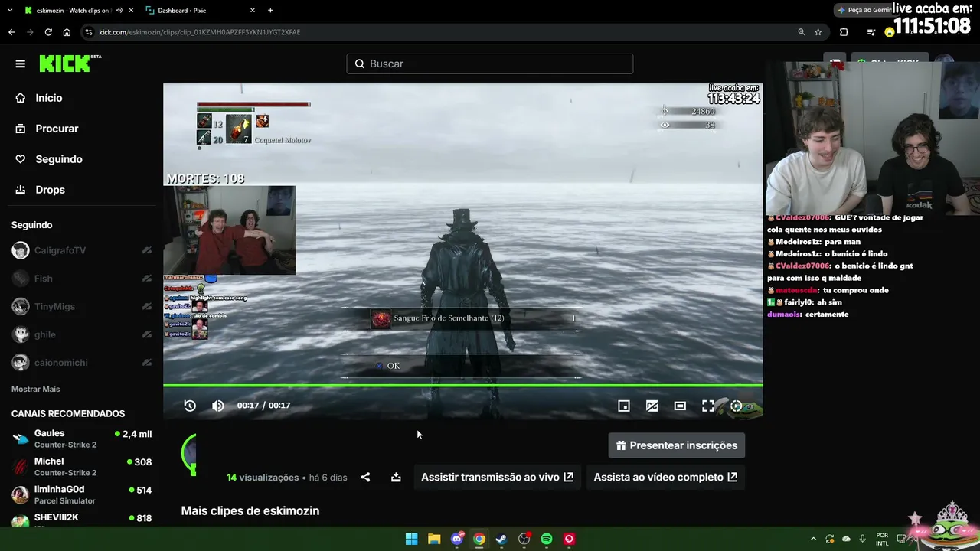Open the sync status icon in the system tray
Viewport: 980px width, 551px height.
coord(830,539)
